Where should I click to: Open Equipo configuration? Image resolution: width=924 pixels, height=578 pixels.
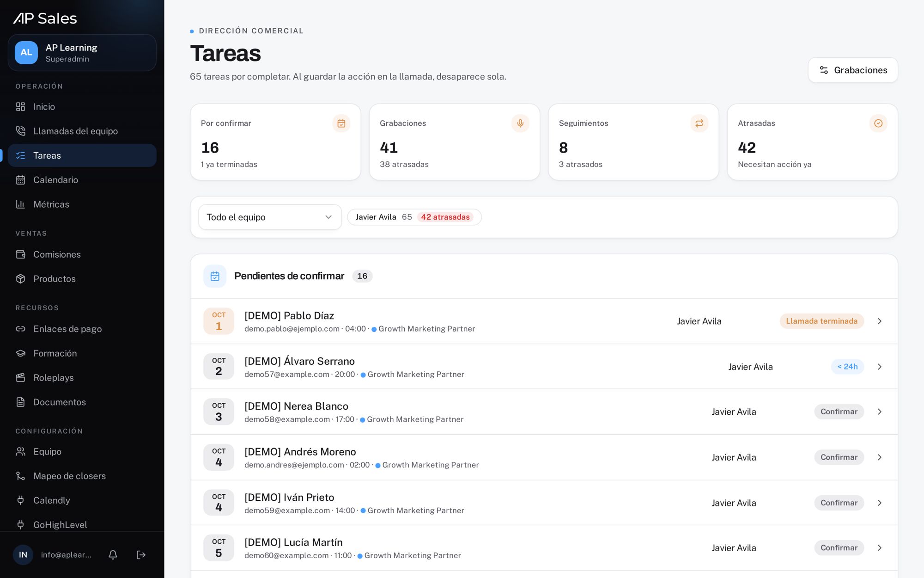click(82, 452)
